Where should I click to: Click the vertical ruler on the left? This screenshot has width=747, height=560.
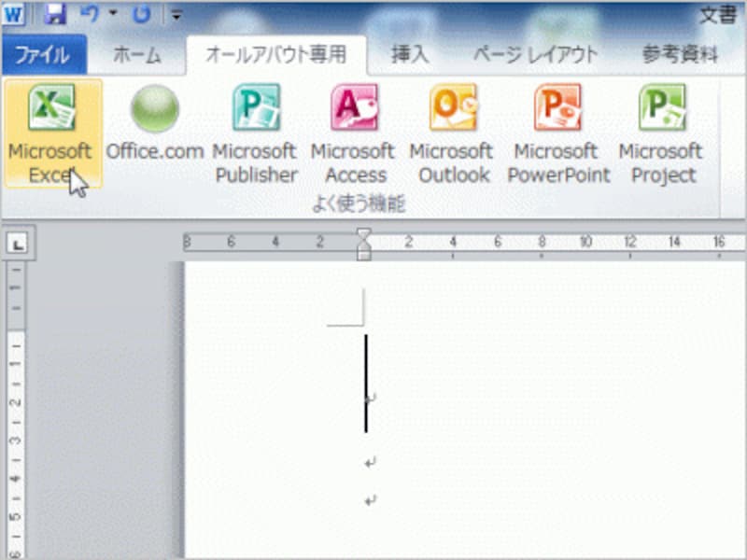[16, 410]
